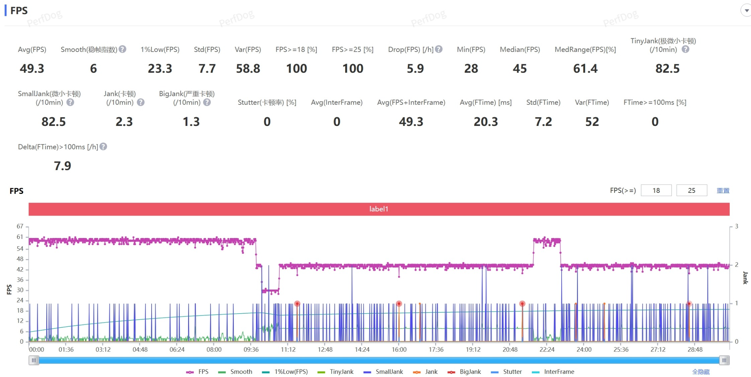Viewport: 751px width, 377px height.
Task: Focus the FPS threshold field showing 25
Action: pos(692,190)
